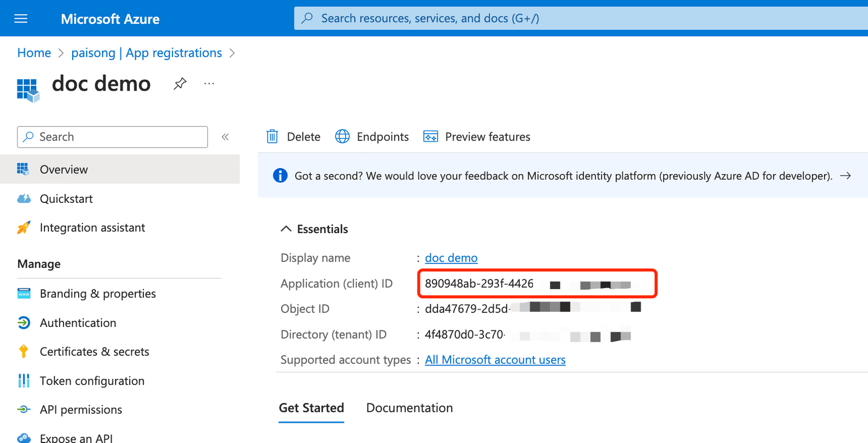Go to the Home breadcrumb
This screenshot has height=443, width=868.
coord(34,53)
